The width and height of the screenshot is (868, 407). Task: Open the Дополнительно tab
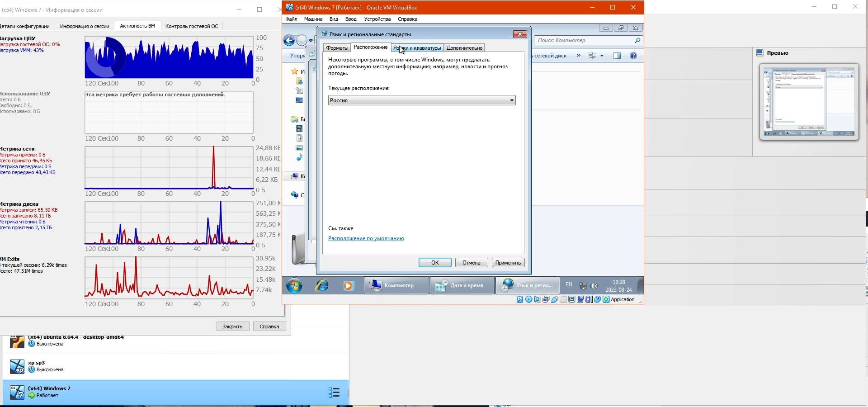pos(464,48)
